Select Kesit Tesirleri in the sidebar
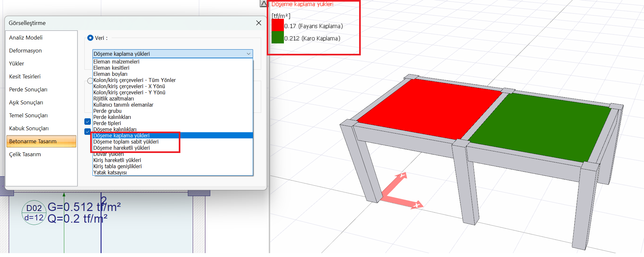The image size is (644, 257). 25,76
